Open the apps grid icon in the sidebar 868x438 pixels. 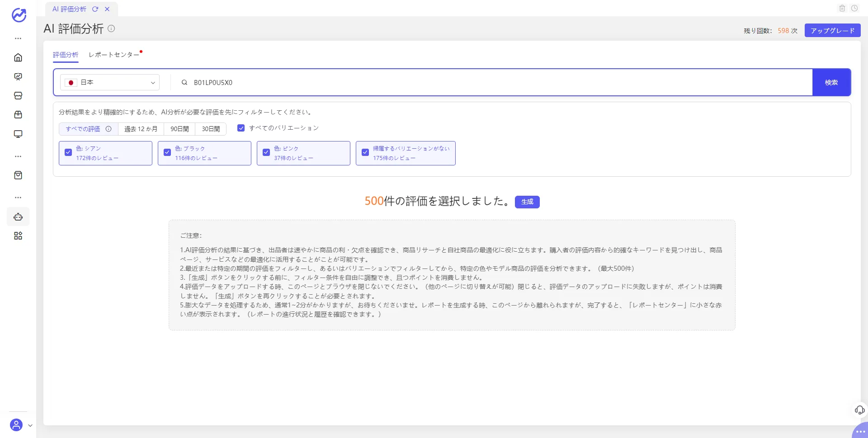point(18,235)
